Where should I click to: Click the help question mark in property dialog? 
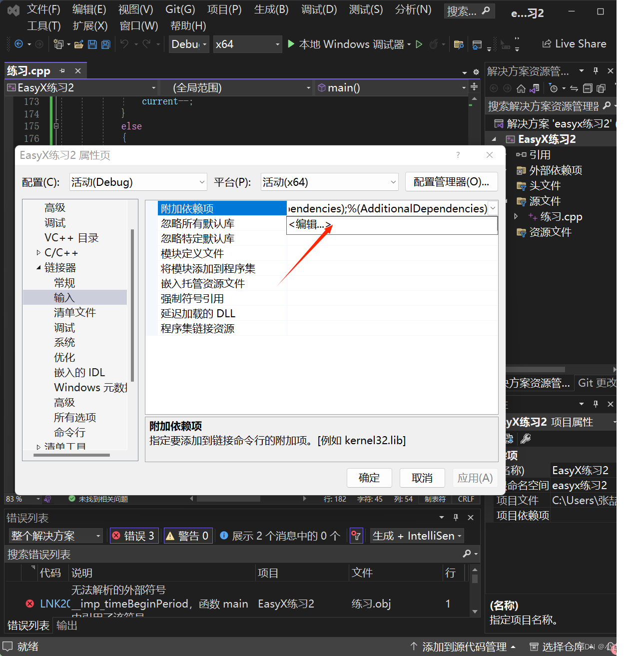458,155
